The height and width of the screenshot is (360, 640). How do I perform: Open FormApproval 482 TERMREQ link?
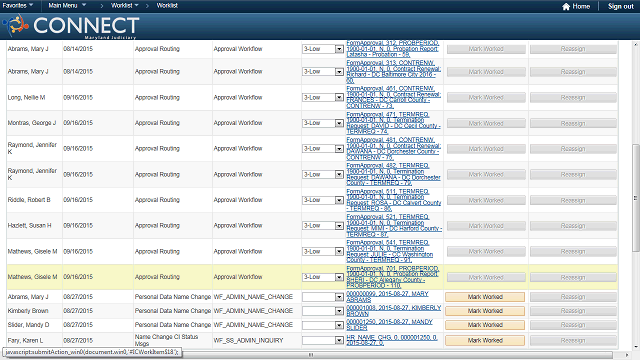393,174
